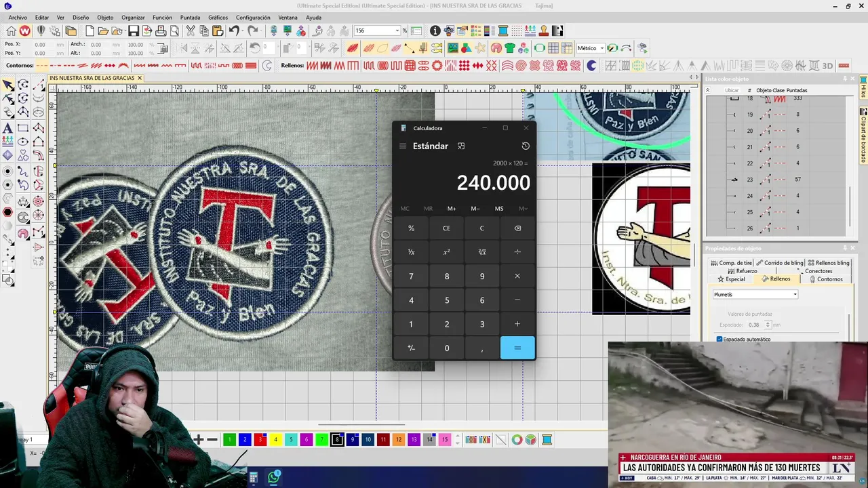868x488 pixels.
Task: Click the Espaciado spinner arrows
Action: click(x=768, y=325)
